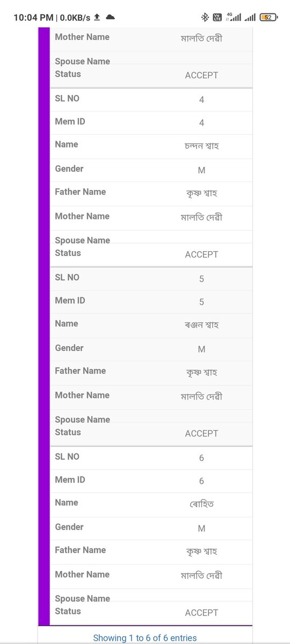
Task: Tap the Mem ID 5 row
Action: [x=151, y=302]
